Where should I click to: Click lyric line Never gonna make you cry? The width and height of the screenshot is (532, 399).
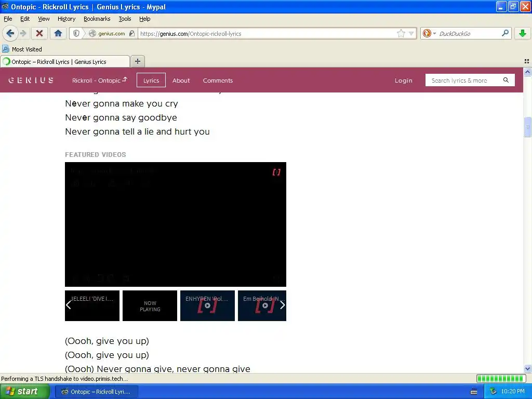122,104
